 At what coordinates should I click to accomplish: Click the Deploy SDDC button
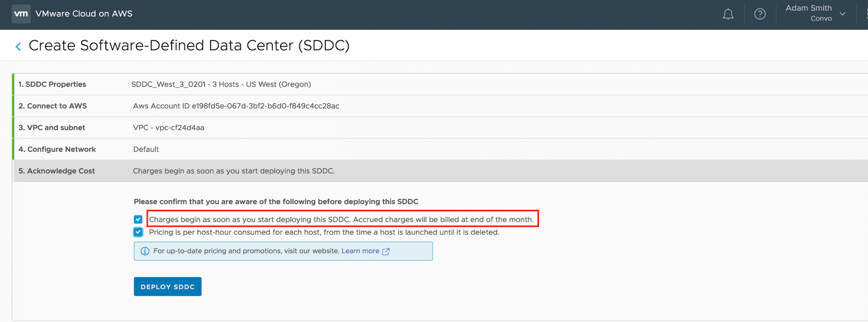pyautogui.click(x=167, y=287)
